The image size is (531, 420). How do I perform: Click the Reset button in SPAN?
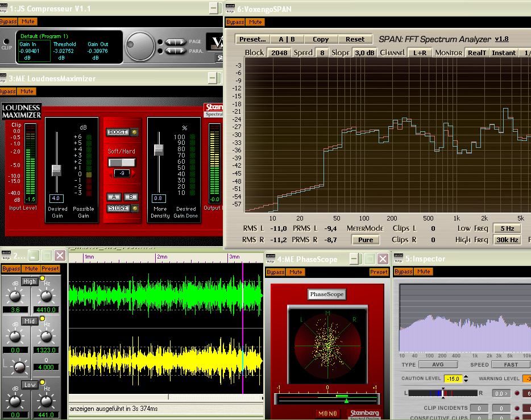(355, 39)
